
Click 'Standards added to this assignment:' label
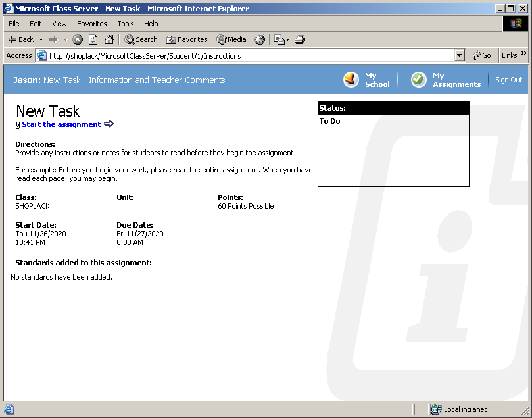pos(84,263)
